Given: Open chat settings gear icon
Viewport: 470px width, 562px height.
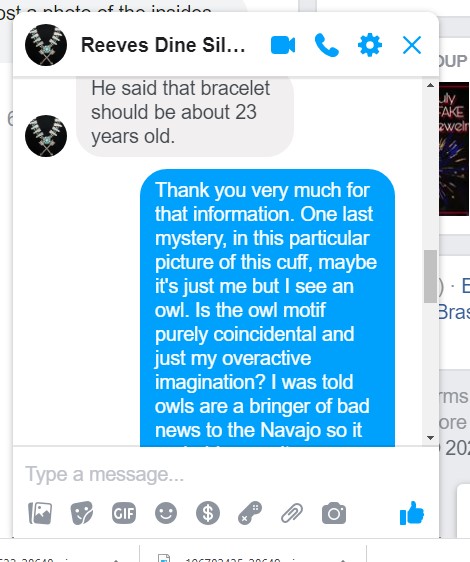Looking at the screenshot, I should [370, 46].
